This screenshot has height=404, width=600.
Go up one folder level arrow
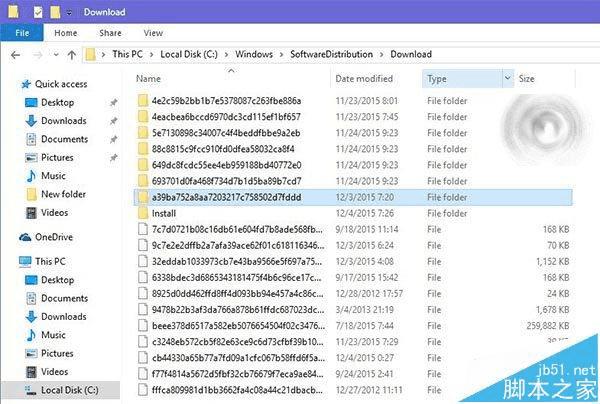[x=72, y=55]
